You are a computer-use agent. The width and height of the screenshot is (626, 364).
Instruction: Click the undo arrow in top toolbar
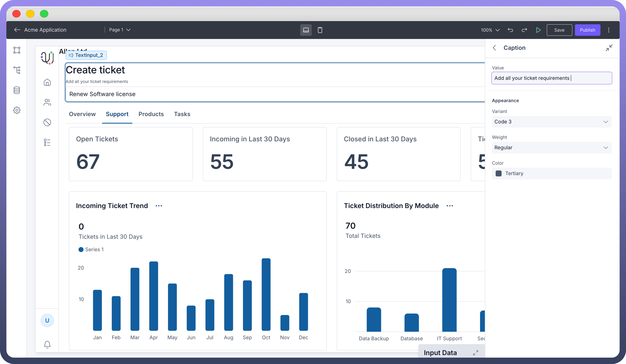click(x=510, y=30)
